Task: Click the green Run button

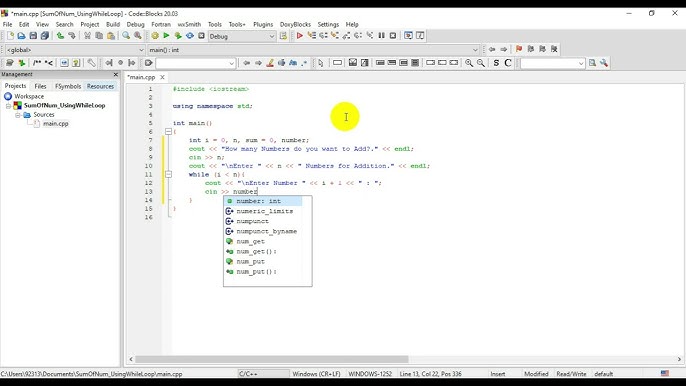Action: coord(166,36)
